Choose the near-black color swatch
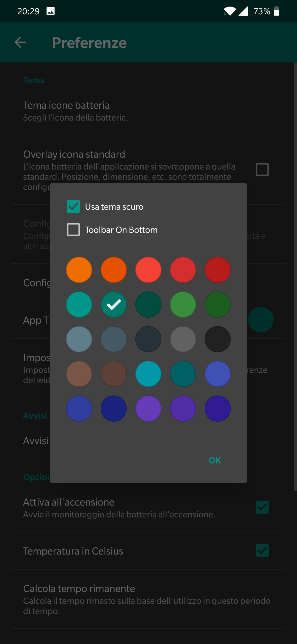Viewport: 297px width, 644px height. [x=218, y=339]
